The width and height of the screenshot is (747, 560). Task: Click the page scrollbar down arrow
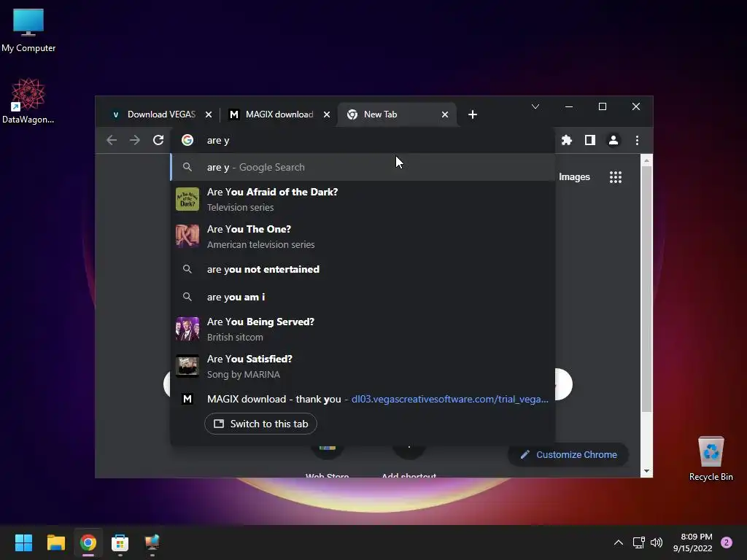click(646, 471)
